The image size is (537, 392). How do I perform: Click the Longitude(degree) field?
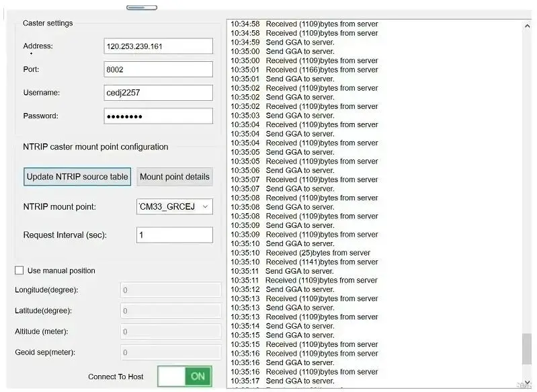click(x=171, y=290)
